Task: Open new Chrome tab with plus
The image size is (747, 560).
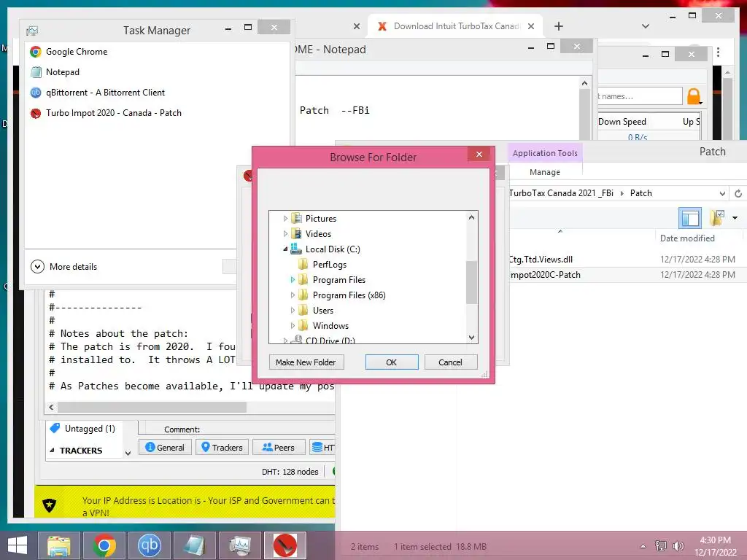Action: [559, 26]
